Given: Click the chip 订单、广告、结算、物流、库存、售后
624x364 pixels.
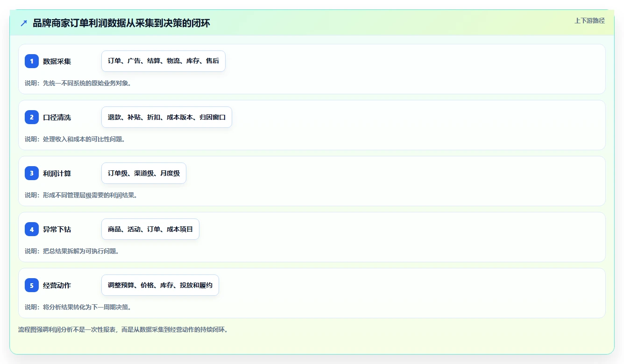Looking at the screenshot, I should coord(163,61).
